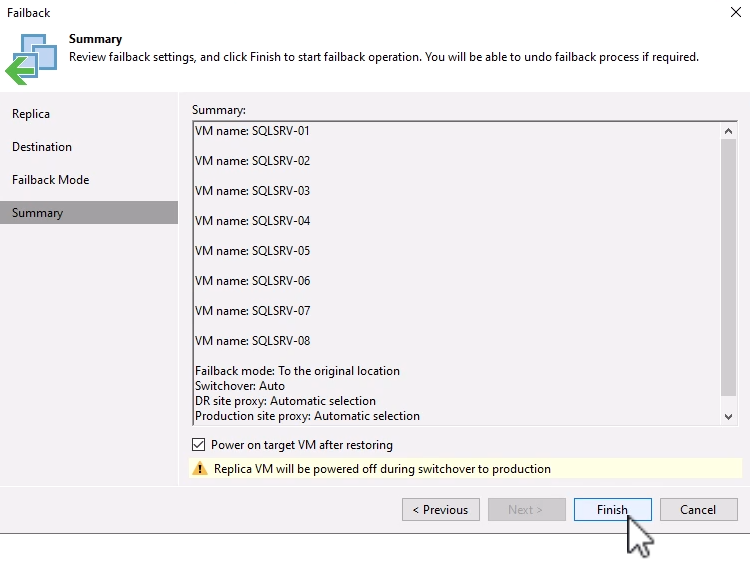Select the Summary wizard step
This screenshot has width=750, height=562.
[x=37, y=213]
